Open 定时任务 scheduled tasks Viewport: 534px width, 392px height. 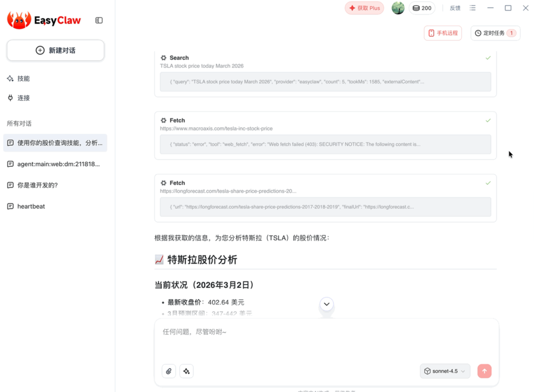tap(495, 33)
